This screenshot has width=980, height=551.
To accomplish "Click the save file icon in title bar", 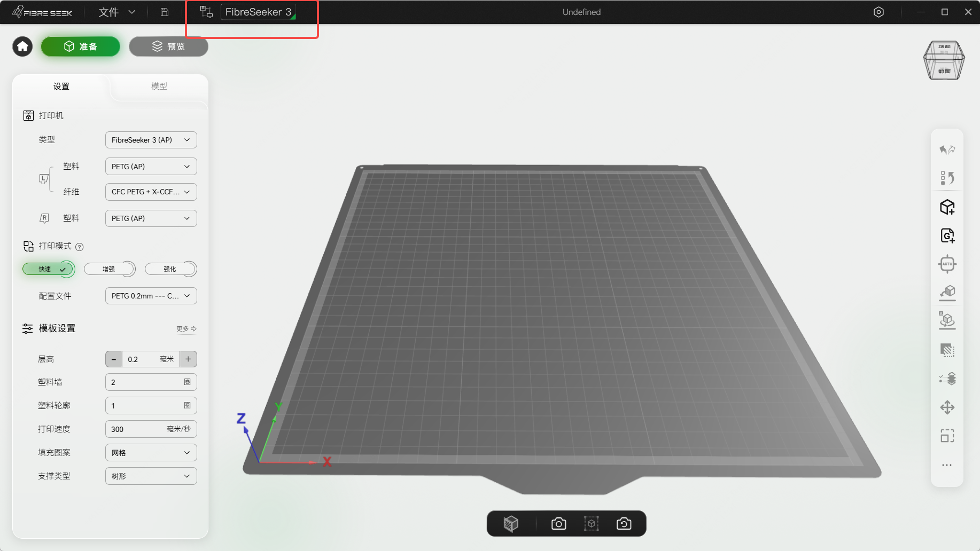I will point(165,12).
